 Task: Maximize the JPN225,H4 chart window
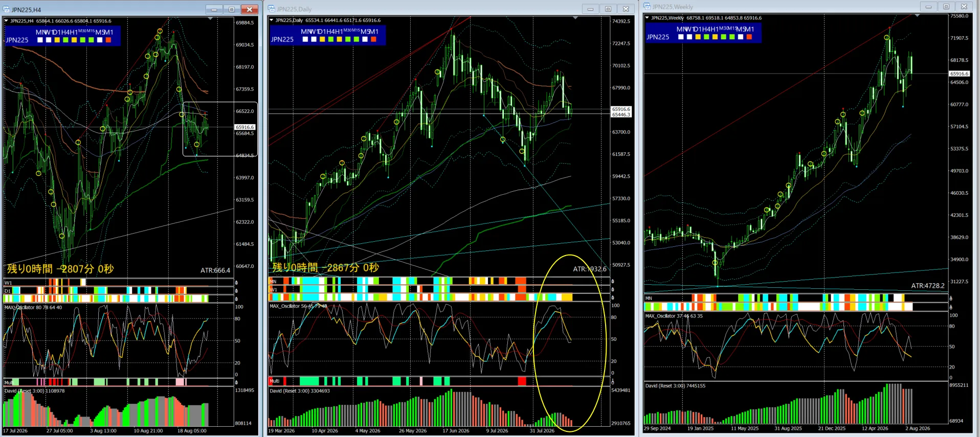click(x=232, y=9)
